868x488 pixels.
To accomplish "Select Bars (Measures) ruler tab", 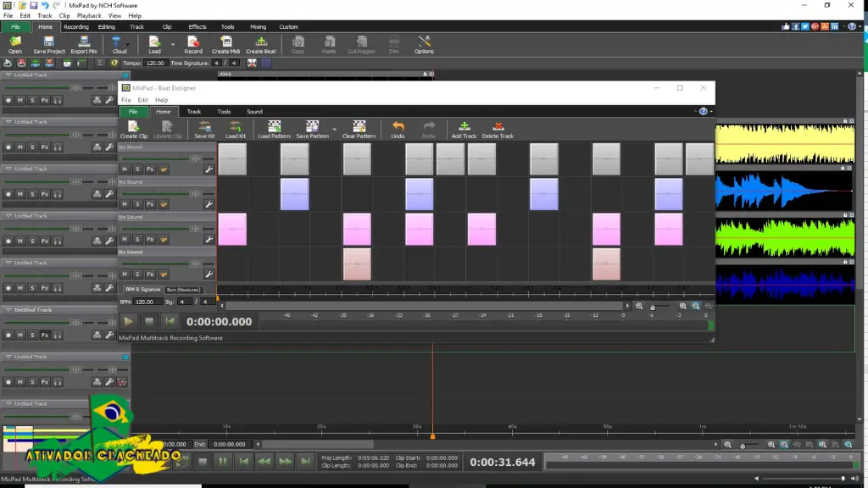I will pos(183,290).
